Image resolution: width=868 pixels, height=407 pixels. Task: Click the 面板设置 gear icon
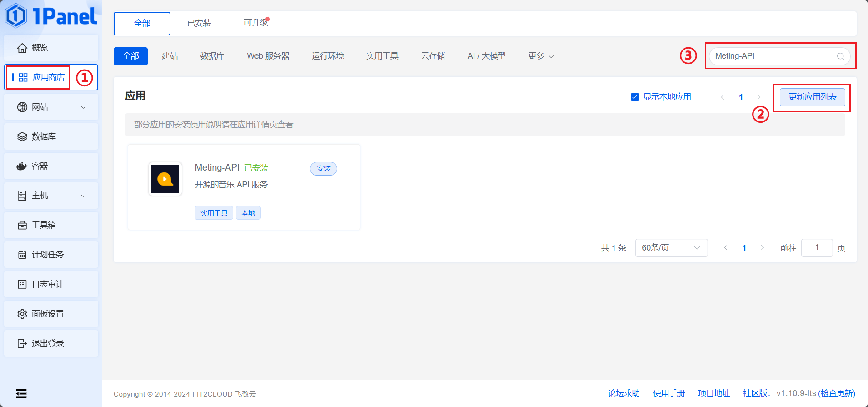click(22, 314)
